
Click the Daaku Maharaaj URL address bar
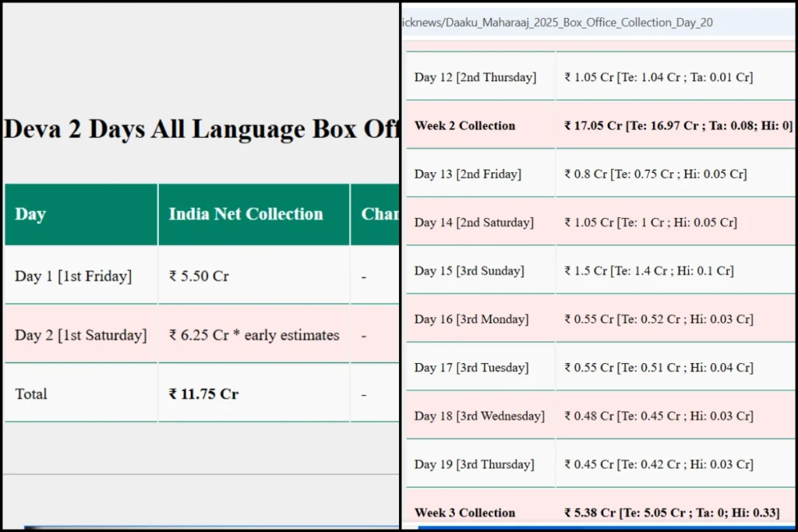599,23
